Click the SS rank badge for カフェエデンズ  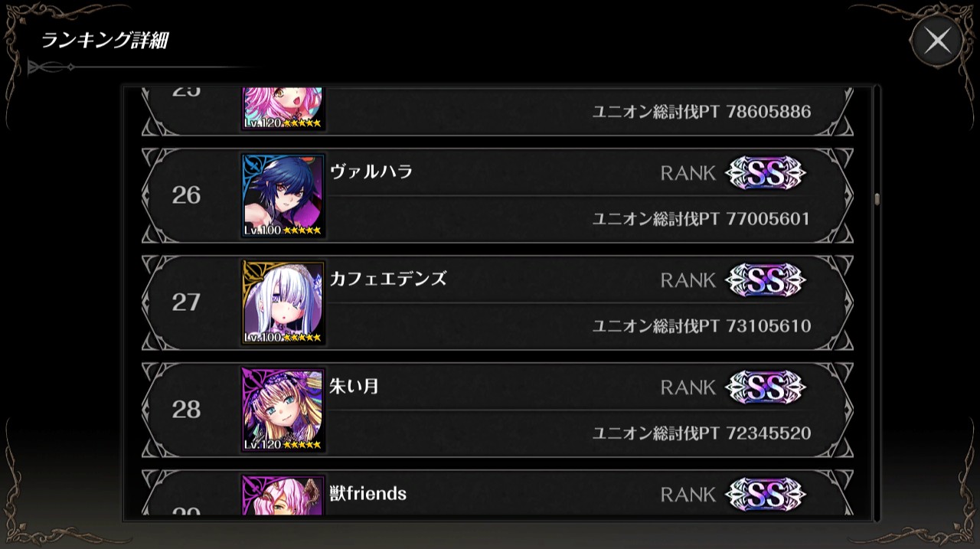(766, 279)
